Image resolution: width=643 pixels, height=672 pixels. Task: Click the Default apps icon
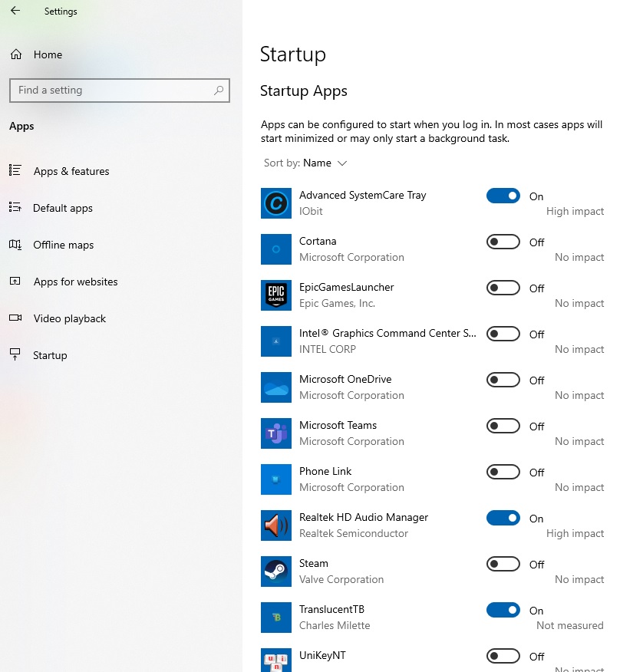(x=15, y=207)
